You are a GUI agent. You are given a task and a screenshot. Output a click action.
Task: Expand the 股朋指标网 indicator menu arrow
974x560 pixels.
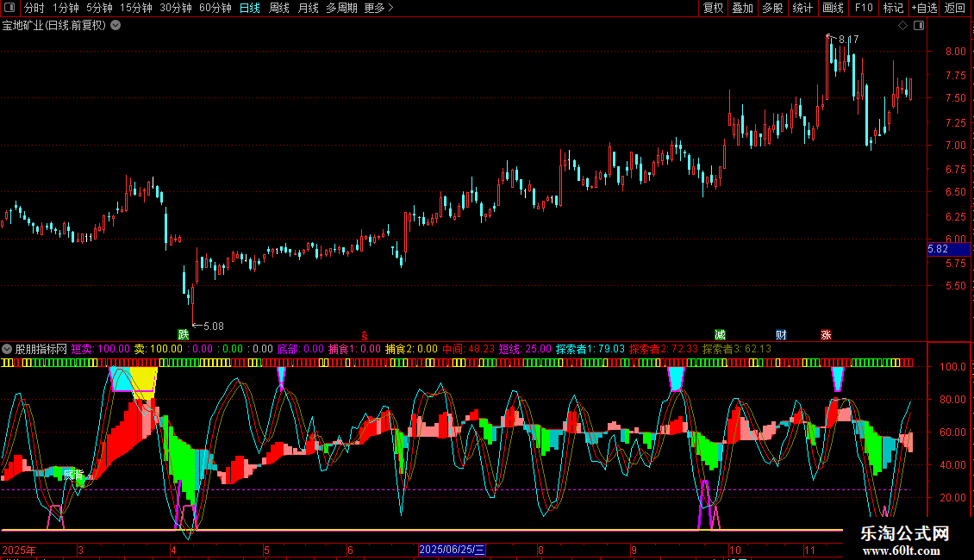pos(7,349)
